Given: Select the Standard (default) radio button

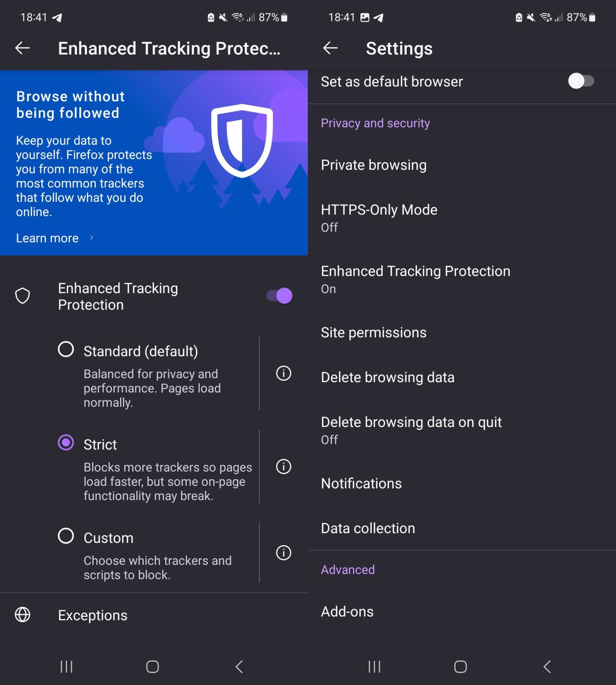Looking at the screenshot, I should click(x=65, y=349).
